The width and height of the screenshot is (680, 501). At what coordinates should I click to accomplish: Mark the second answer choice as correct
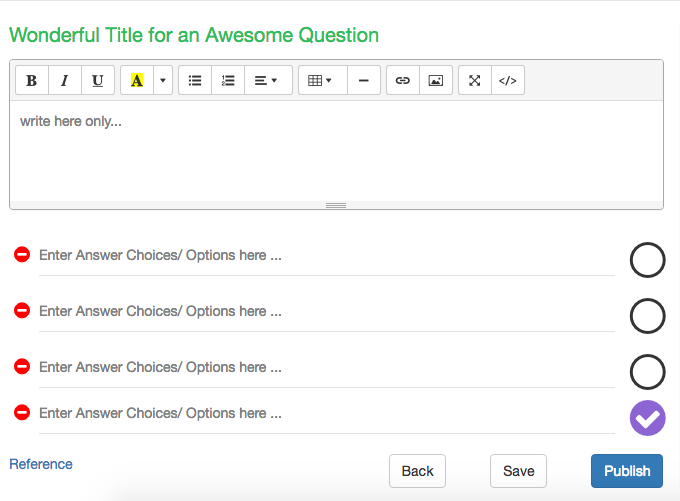pyautogui.click(x=647, y=316)
